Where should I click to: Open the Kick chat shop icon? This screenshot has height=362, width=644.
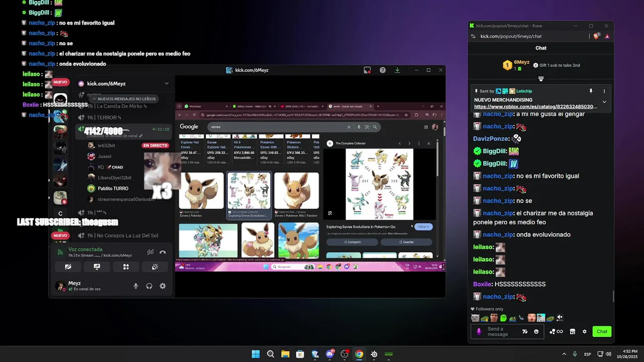point(572,331)
